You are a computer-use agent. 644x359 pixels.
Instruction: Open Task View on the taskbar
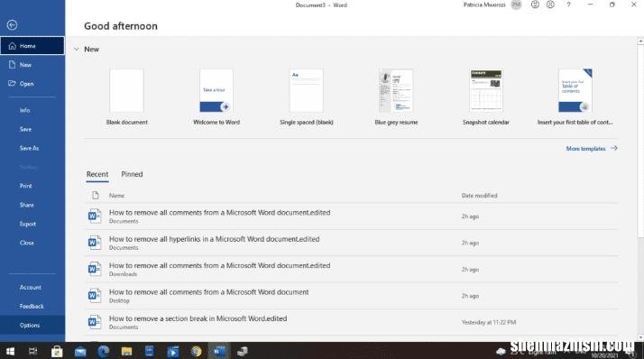click(x=32, y=351)
